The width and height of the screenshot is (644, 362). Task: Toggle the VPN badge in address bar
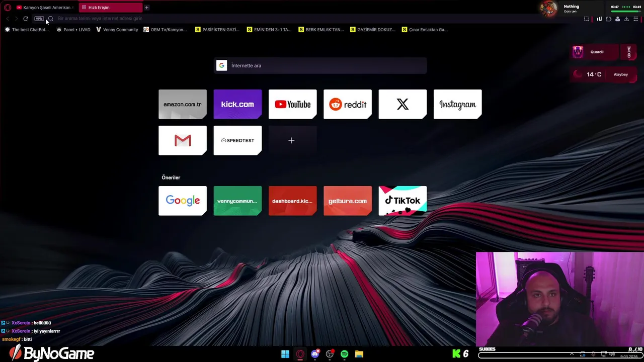pyautogui.click(x=39, y=19)
